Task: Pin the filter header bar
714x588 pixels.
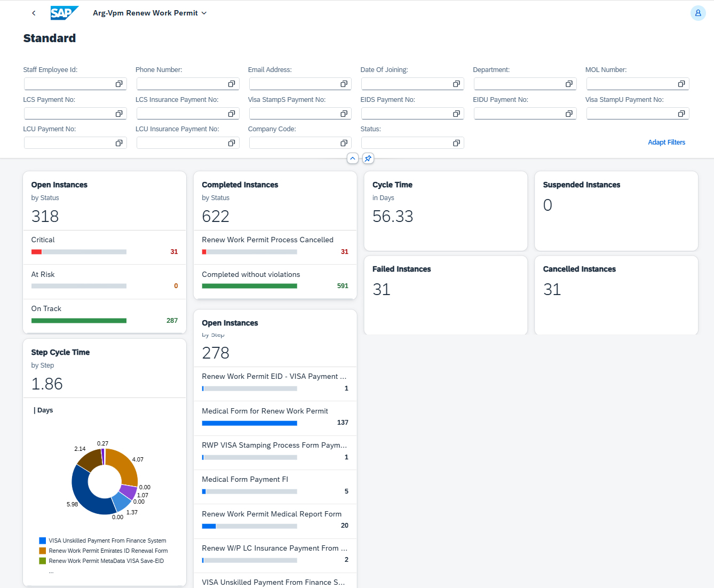Action: 368,158
